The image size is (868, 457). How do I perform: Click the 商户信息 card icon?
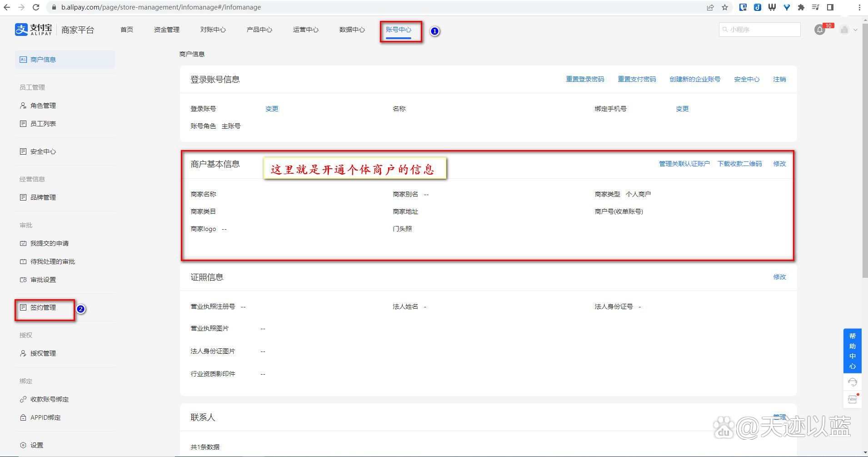(x=23, y=60)
